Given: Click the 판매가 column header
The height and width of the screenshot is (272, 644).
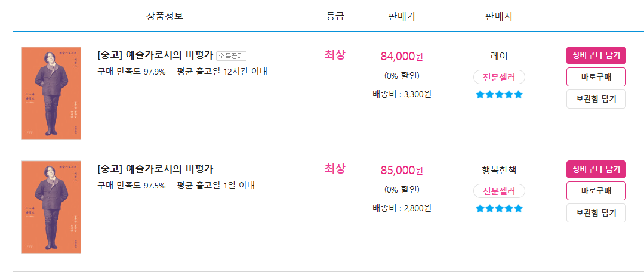Looking at the screenshot, I should pos(401,17).
